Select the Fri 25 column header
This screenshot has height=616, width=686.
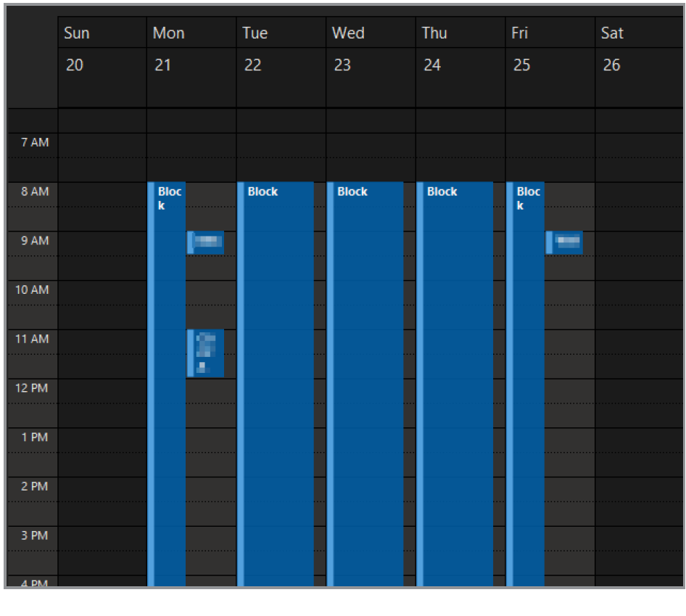tap(550, 49)
